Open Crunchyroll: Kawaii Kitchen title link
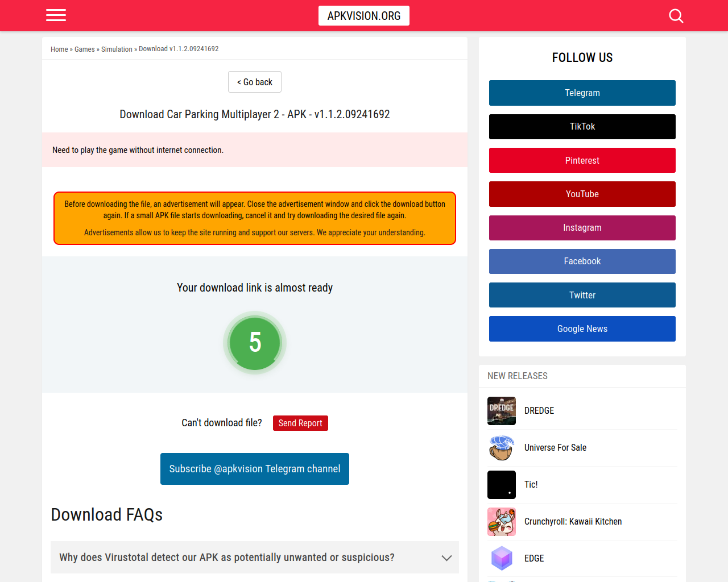Screen dimensions: 728x582 tap(573, 521)
